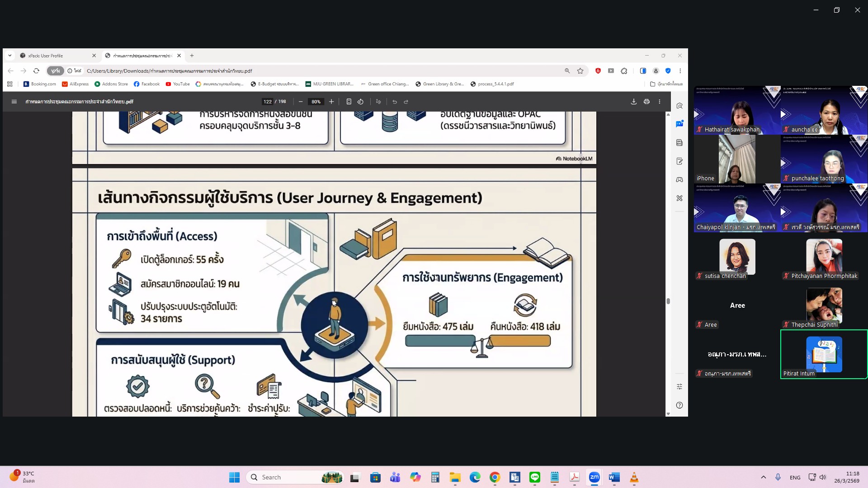Open the YouTube bookmark
The width and height of the screenshot is (868, 488).
tap(177, 84)
